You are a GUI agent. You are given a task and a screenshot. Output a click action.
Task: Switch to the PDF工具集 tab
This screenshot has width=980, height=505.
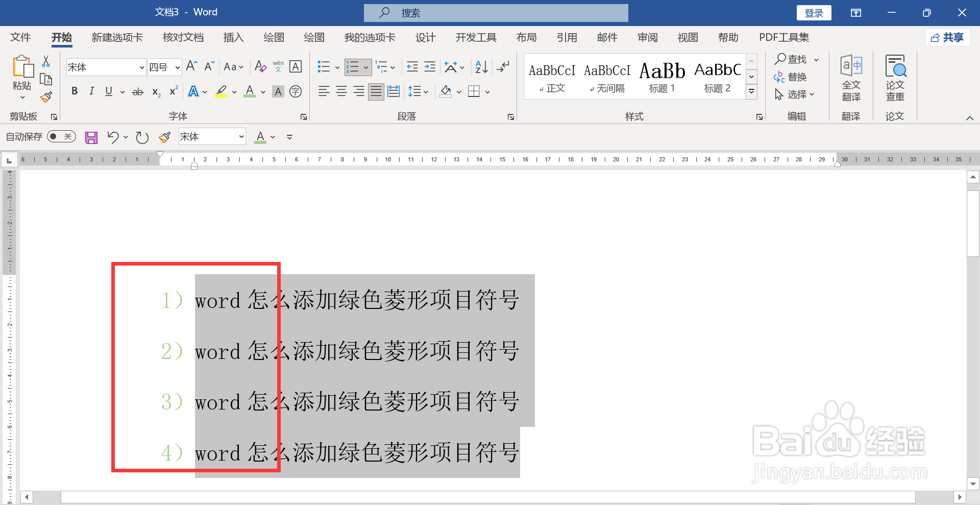coord(784,37)
